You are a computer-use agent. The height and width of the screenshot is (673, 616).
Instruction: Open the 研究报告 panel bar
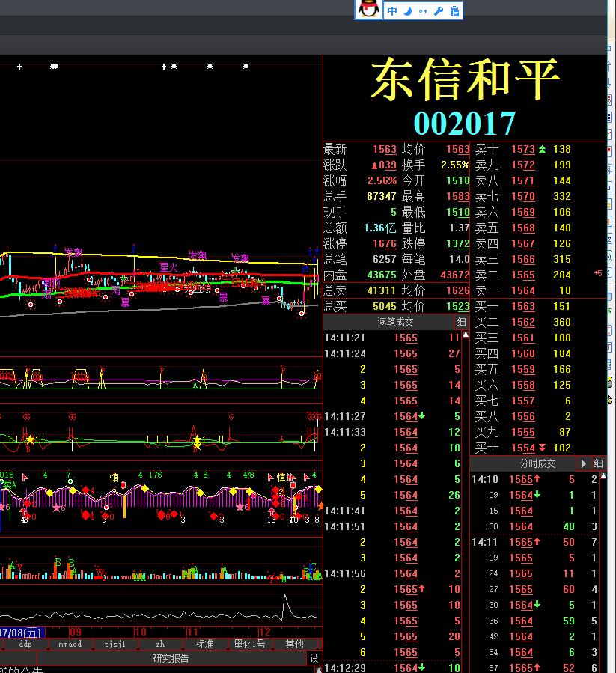[x=171, y=659]
